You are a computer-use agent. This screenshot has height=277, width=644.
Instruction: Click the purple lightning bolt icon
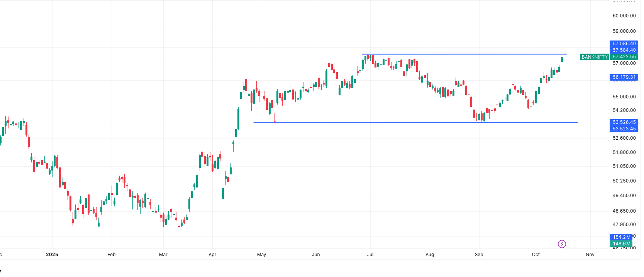pos(562,244)
